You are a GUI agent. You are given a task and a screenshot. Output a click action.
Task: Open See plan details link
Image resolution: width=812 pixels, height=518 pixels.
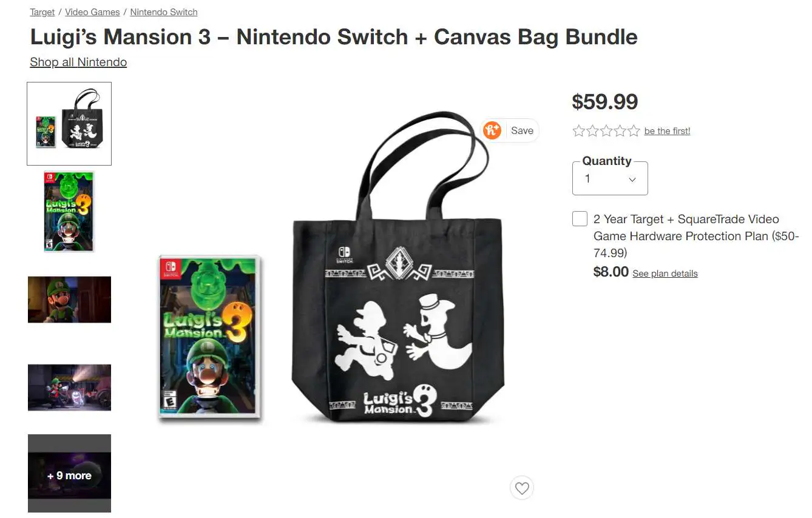click(665, 274)
